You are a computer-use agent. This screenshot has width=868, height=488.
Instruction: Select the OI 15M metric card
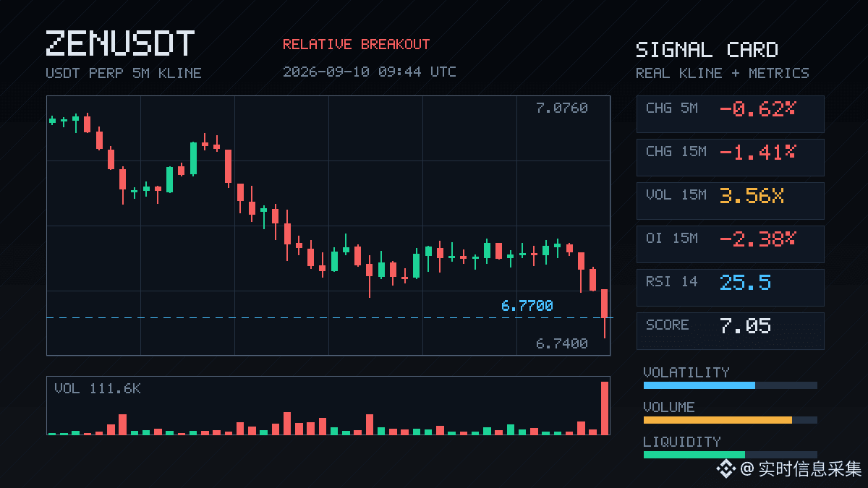pyautogui.click(x=730, y=244)
